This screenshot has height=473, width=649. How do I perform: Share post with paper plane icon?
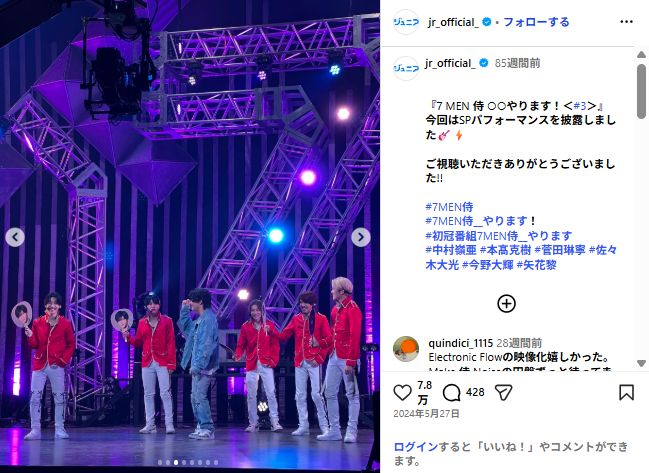pyautogui.click(x=503, y=392)
